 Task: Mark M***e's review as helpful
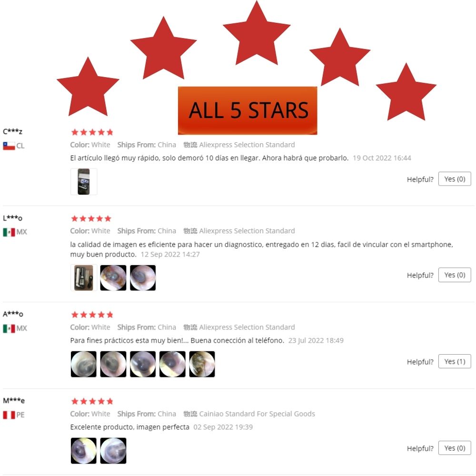pos(455,448)
